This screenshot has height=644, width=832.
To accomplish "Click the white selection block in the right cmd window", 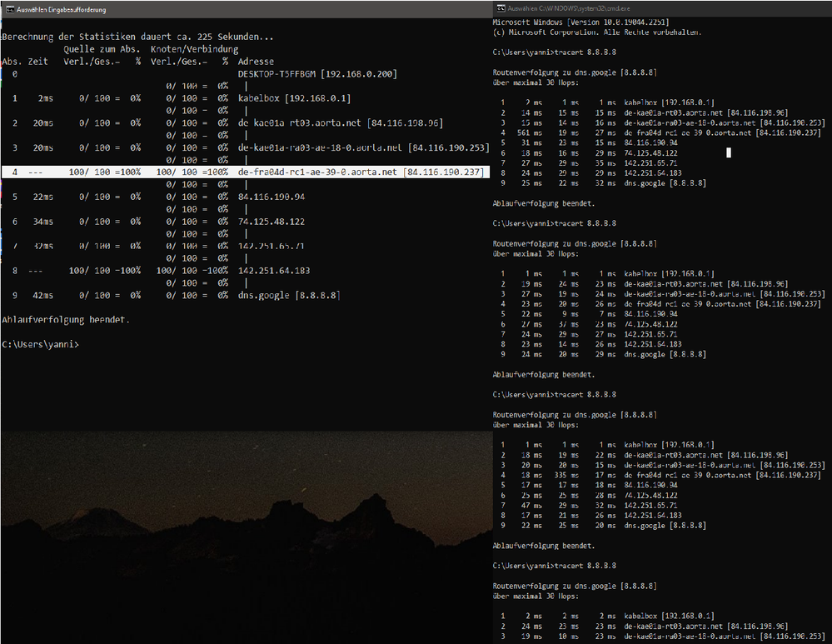I will (729, 153).
